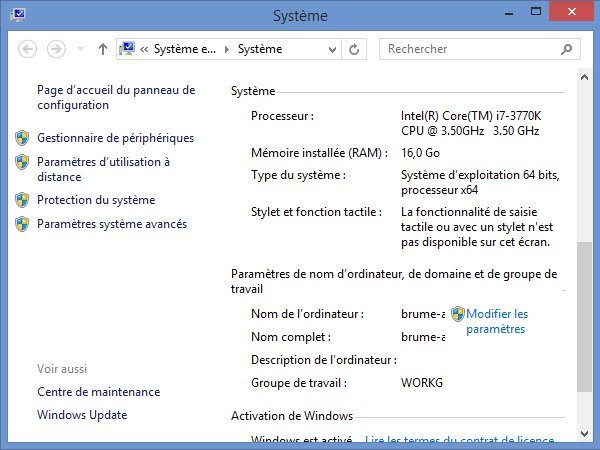Click the 'Mémoire installée (RAM) :' label
This screenshot has height=450, width=600.
[x=320, y=153]
